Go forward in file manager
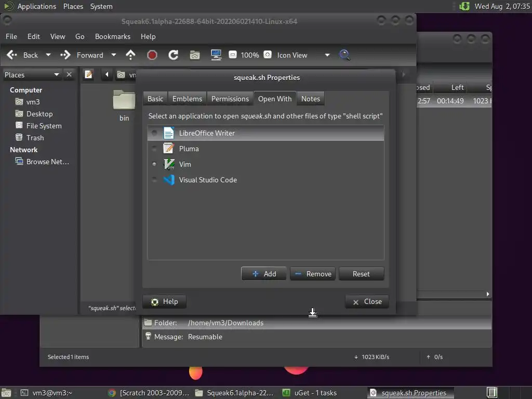 pos(82,55)
